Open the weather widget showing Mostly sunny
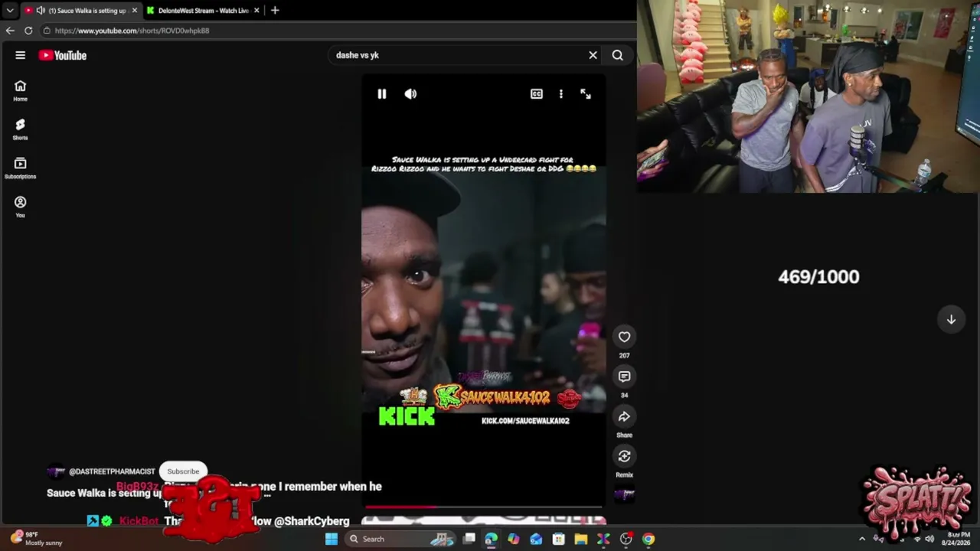The height and width of the screenshot is (551, 980). [x=37, y=539]
